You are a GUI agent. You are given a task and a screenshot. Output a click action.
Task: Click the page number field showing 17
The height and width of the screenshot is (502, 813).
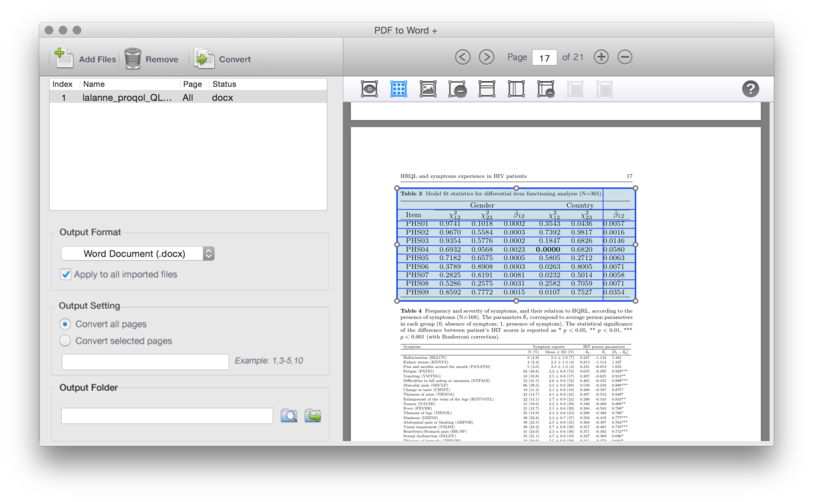click(545, 58)
